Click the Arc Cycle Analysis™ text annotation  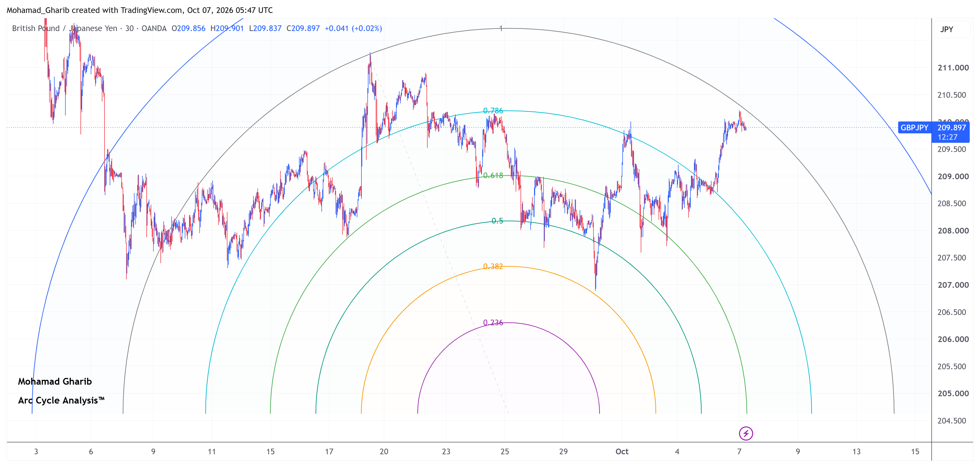coord(61,401)
